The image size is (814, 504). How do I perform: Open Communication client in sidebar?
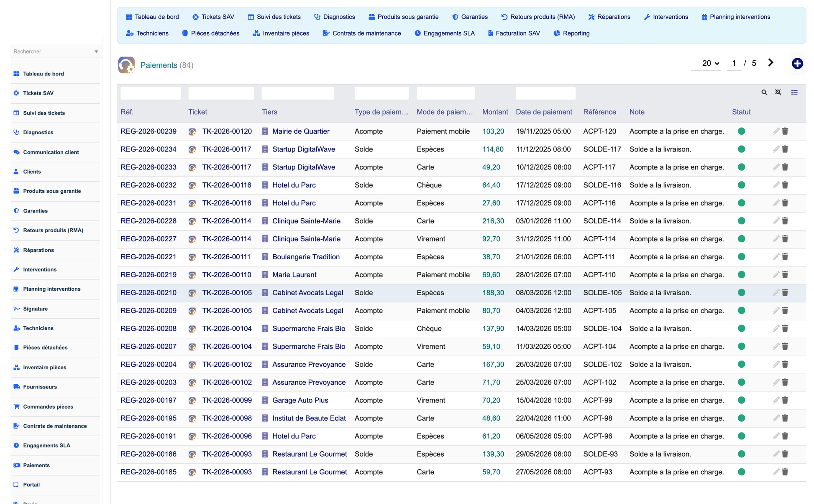51,152
